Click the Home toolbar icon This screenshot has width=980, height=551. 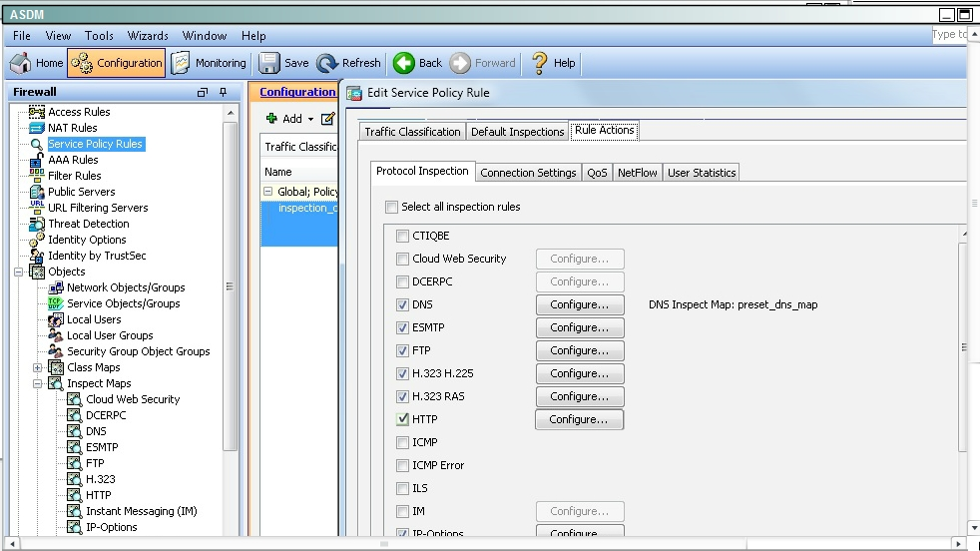pos(21,63)
